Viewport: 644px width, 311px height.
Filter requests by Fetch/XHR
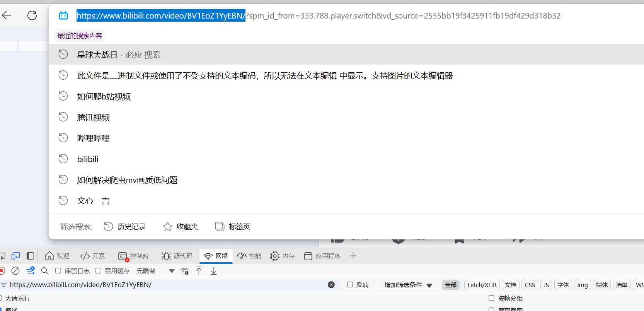point(482,285)
